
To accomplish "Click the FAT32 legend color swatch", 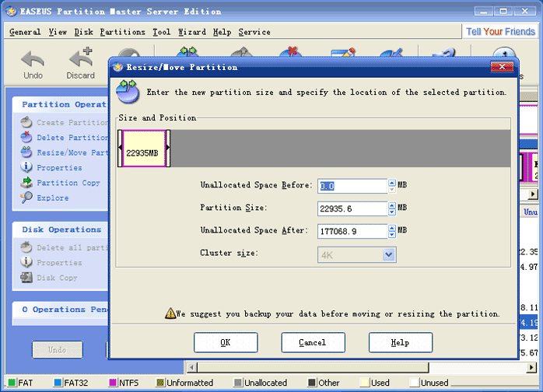I will coord(58,383).
